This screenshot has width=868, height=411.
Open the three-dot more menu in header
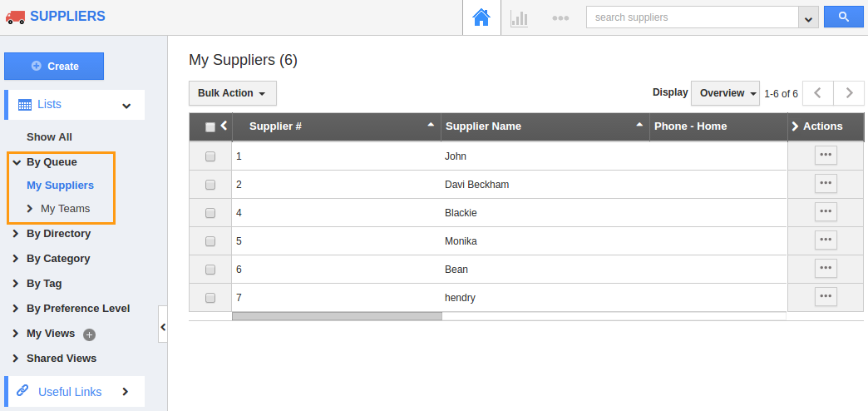(x=560, y=18)
